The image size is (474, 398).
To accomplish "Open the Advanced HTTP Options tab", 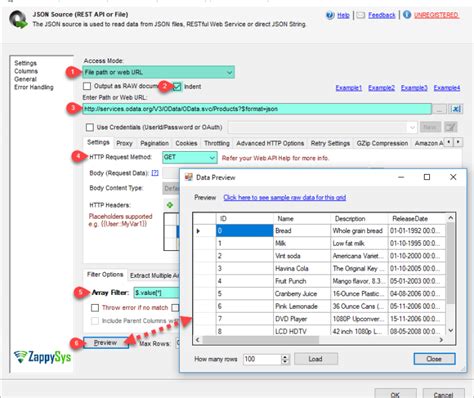I will pyautogui.click(x=270, y=143).
